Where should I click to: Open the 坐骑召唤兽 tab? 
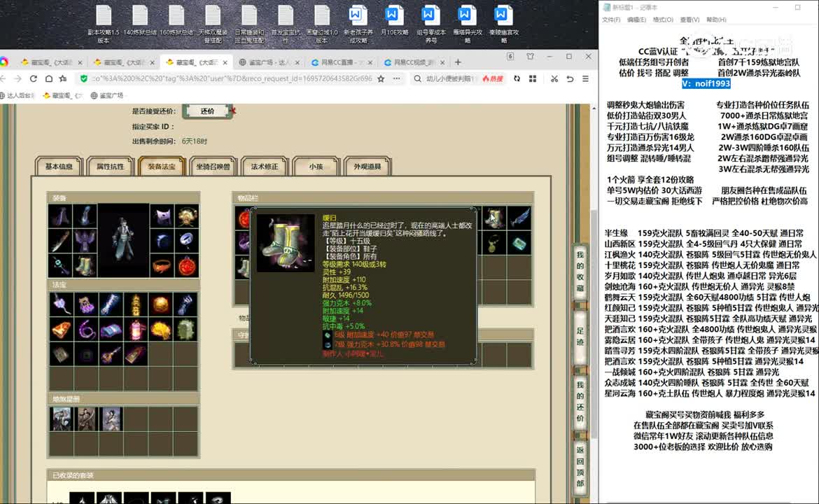[x=213, y=167]
